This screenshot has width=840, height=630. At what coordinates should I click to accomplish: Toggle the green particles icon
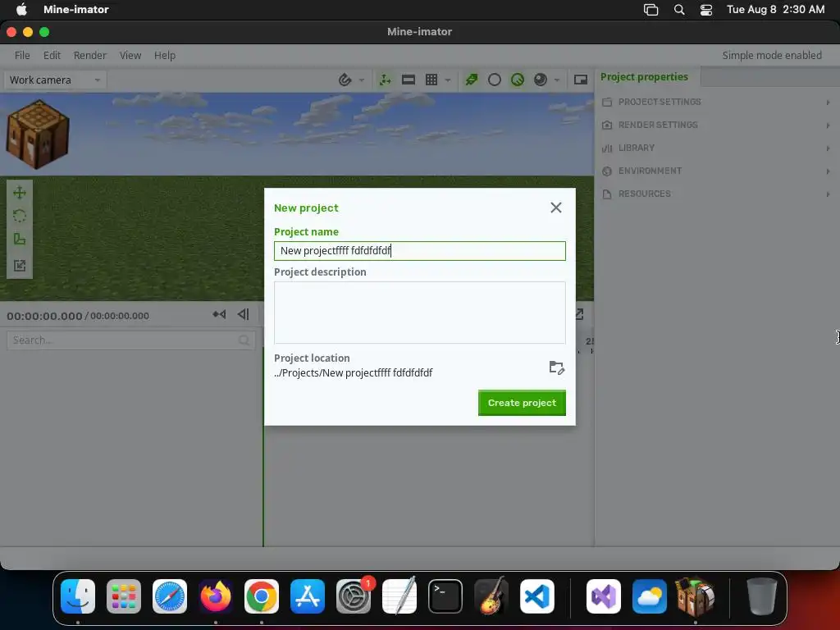(472, 80)
